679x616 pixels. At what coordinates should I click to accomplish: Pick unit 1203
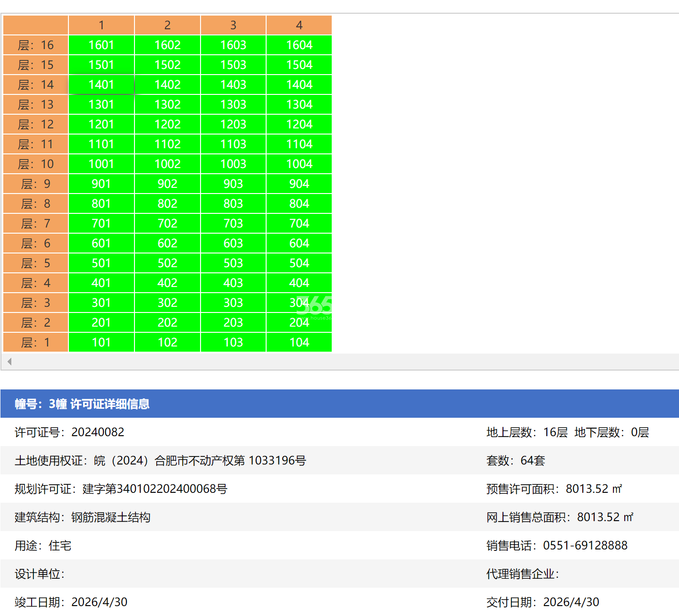tap(234, 124)
